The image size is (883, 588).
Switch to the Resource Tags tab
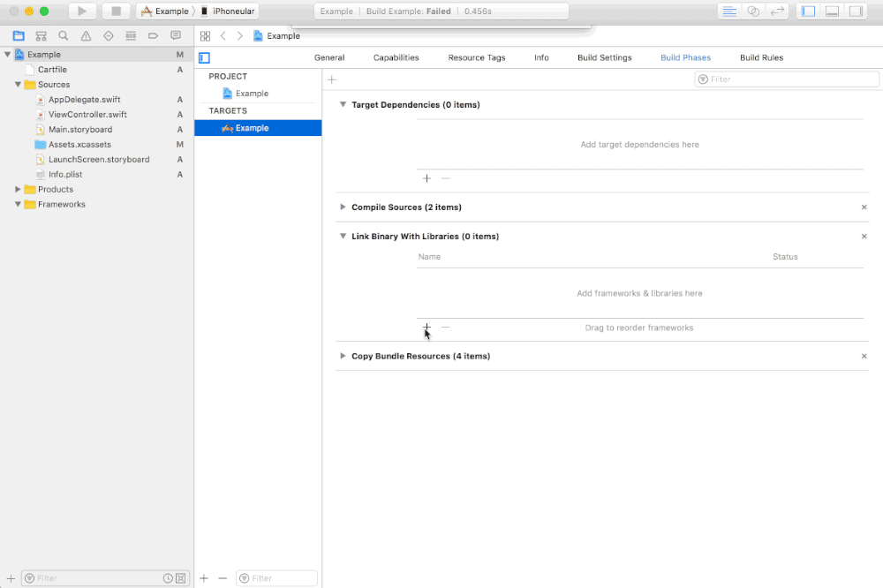pyautogui.click(x=477, y=58)
